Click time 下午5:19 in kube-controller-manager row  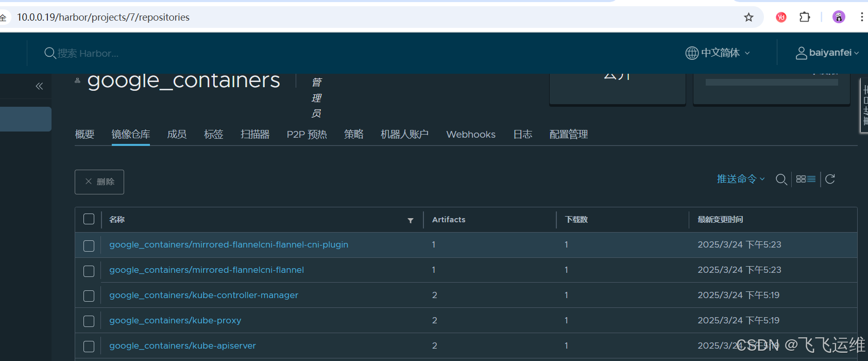coord(762,295)
